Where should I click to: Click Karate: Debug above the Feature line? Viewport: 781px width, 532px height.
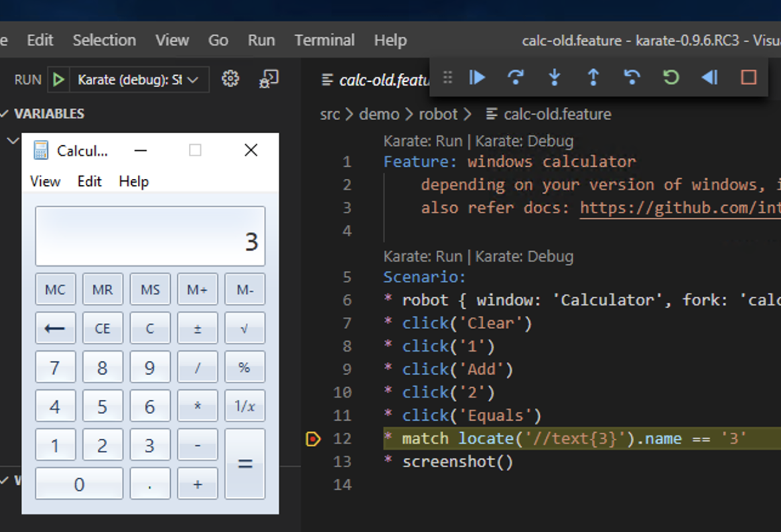click(x=524, y=141)
